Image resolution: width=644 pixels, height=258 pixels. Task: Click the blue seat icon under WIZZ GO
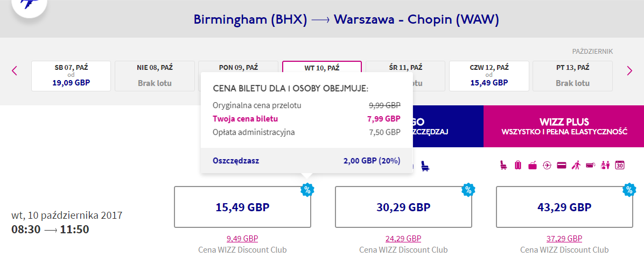(x=425, y=166)
